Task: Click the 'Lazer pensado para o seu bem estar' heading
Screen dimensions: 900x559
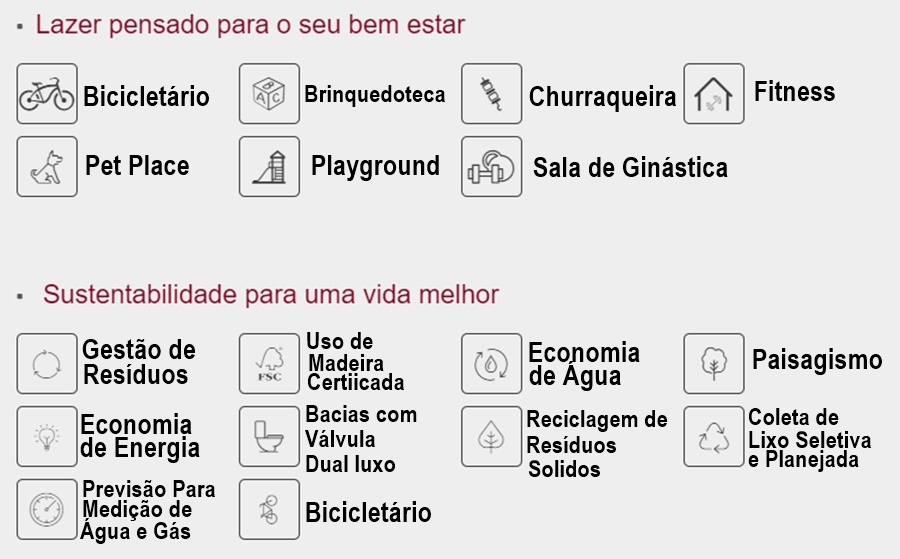Action: [x=250, y=25]
